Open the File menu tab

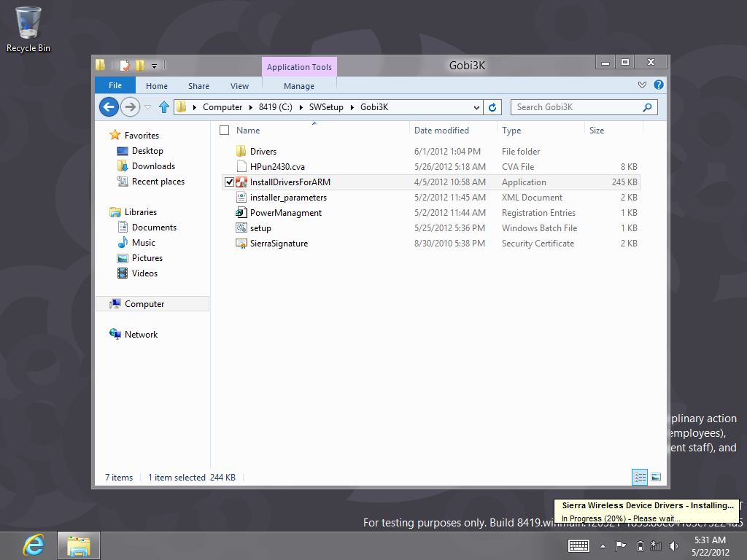click(115, 85)
